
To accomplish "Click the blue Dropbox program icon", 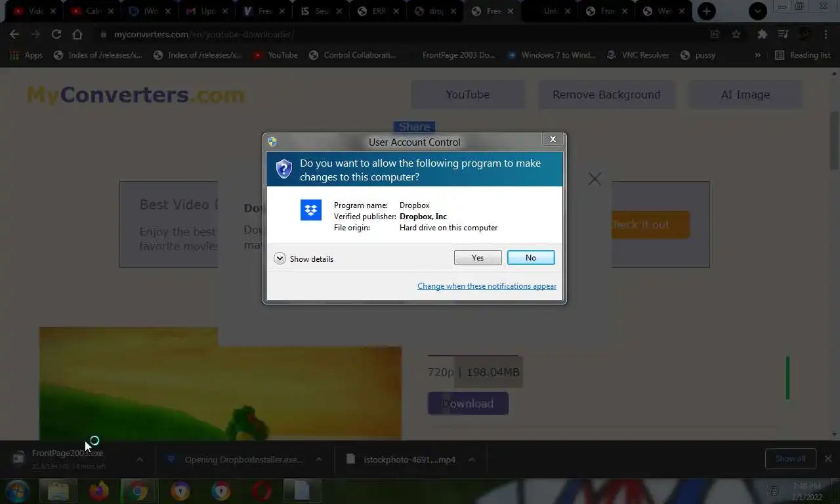I will pos(311,210).
